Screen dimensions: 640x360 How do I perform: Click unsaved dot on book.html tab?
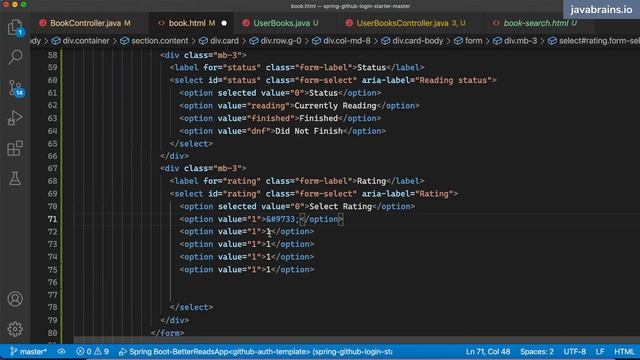pyautogui.click(x=224, y=23)
